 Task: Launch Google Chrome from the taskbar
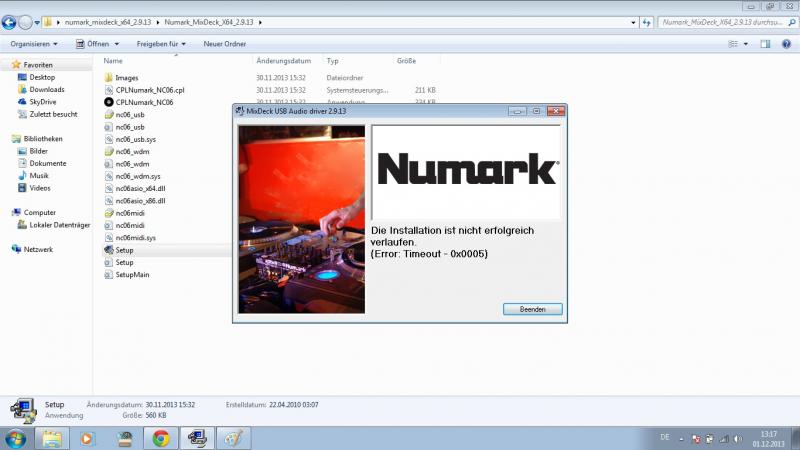pyautogui.click(x=160, y=437)
